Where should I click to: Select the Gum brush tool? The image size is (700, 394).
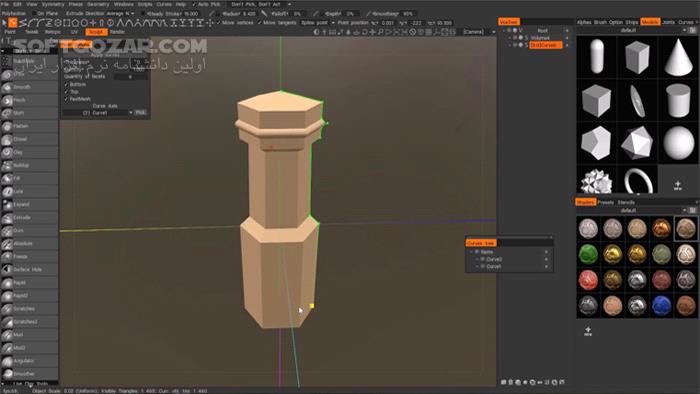29,230
